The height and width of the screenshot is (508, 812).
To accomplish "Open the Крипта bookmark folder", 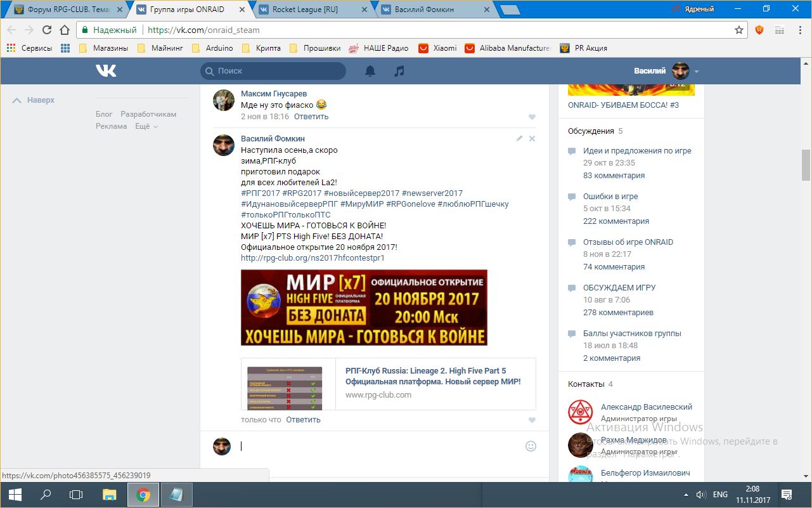I will pyautogui.click(x=261, y=48).
